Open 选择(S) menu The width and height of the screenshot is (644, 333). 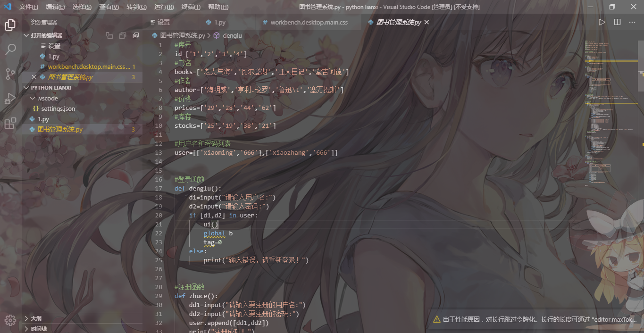point(82,7)
